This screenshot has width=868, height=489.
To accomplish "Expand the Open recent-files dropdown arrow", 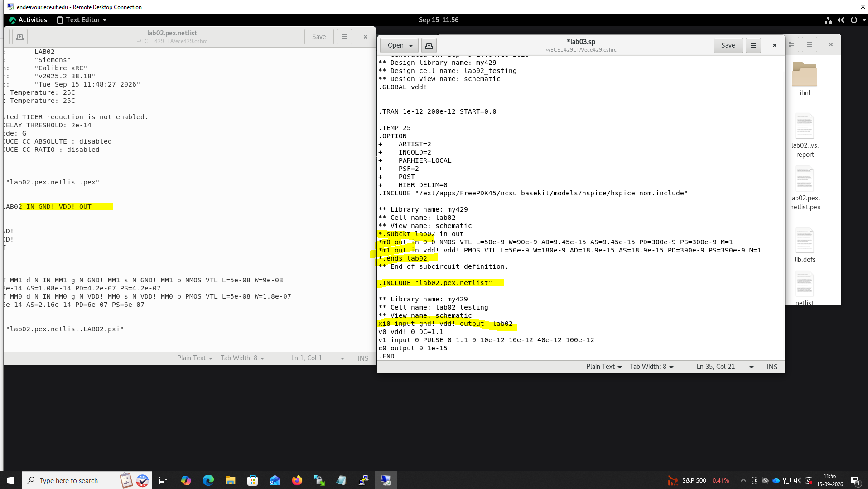I will coord(411,45).
